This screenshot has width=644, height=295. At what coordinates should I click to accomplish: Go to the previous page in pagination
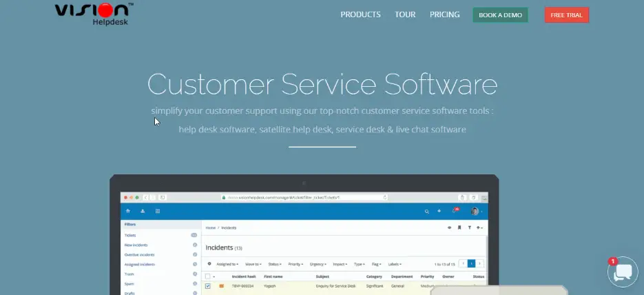464,264
